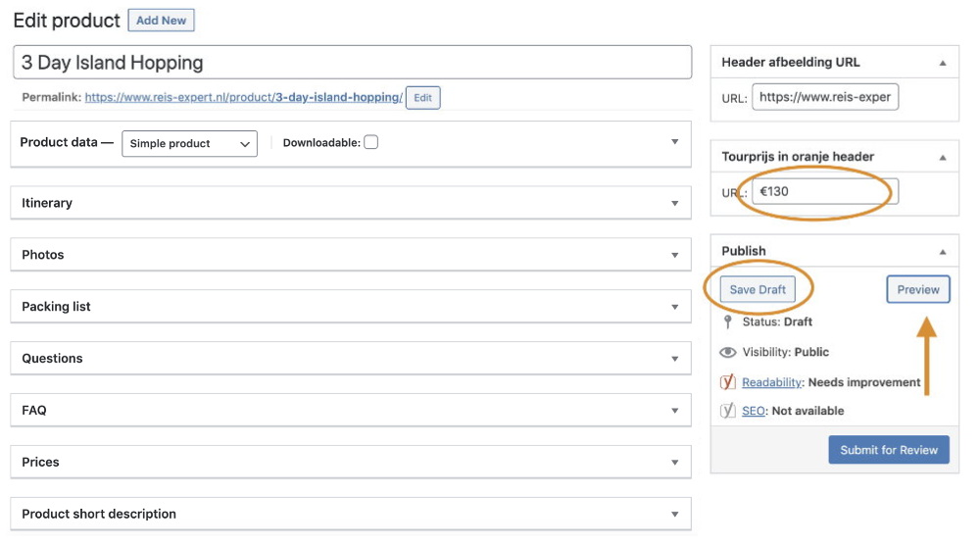The width and height of the screenshot is (980, 545).
Task: Click the Yoast SEO score icon
Action: click(727, 411)
